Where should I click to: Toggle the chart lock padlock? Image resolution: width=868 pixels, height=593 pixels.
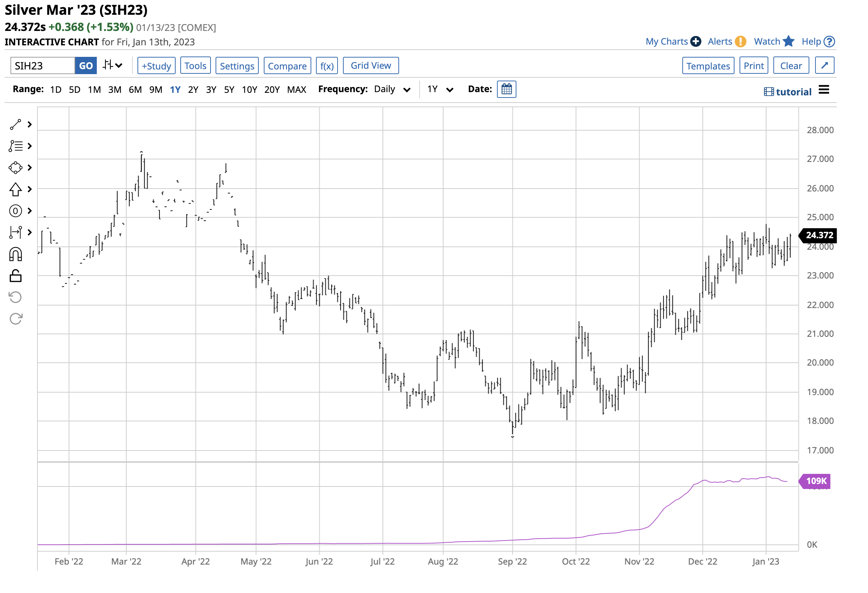click(15, 276)
